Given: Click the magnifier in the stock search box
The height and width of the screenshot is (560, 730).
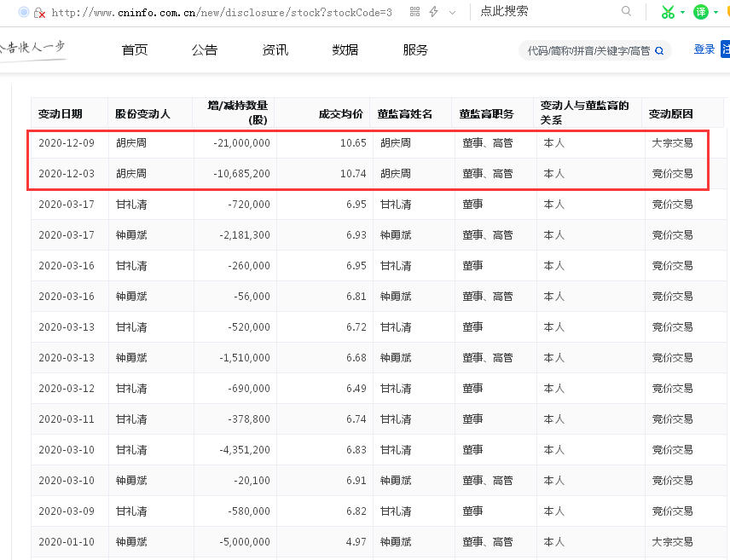Looking at the screenshot, I should pos(660,50).
